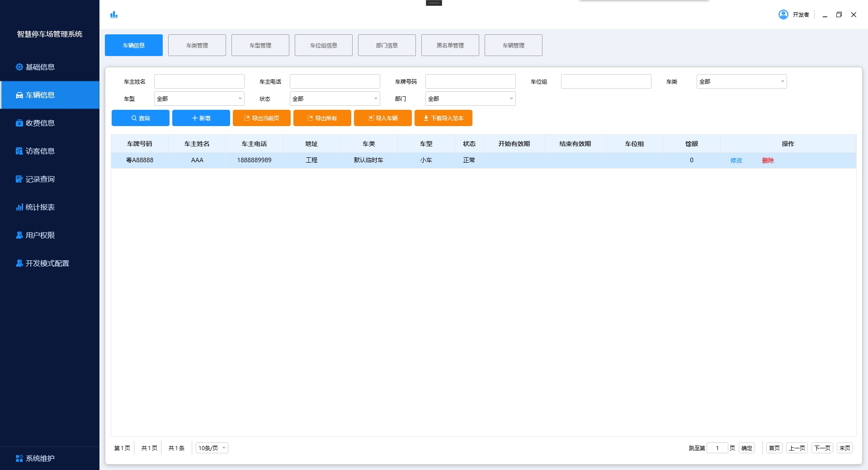Open the 部门 dropdown selector

(470, 99)
